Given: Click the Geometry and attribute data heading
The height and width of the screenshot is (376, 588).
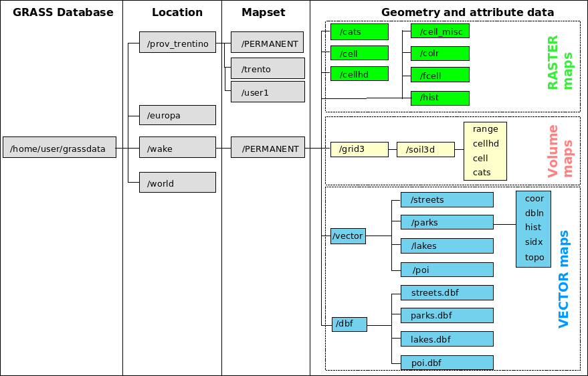Looking at the screenshot, I should coord(467,12).
